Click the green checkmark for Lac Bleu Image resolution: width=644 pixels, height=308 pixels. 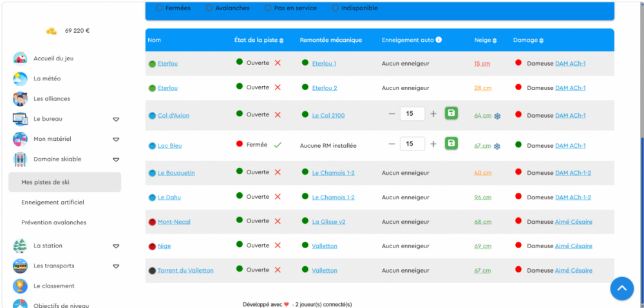tap(278, 145)
